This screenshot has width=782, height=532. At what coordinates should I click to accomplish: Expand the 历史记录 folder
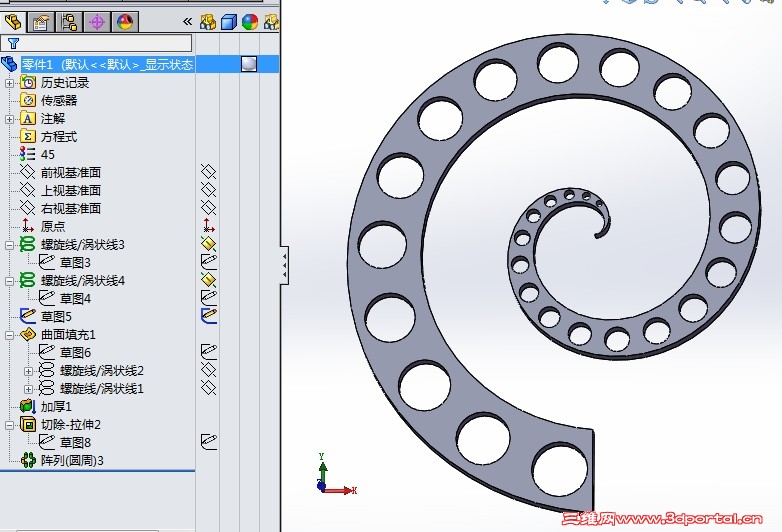click(9, 83)
